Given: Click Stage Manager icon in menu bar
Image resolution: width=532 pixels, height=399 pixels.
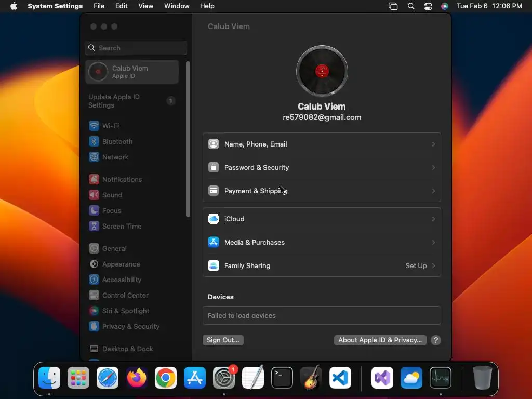Looking at the screenshot, I should (393, 6).
